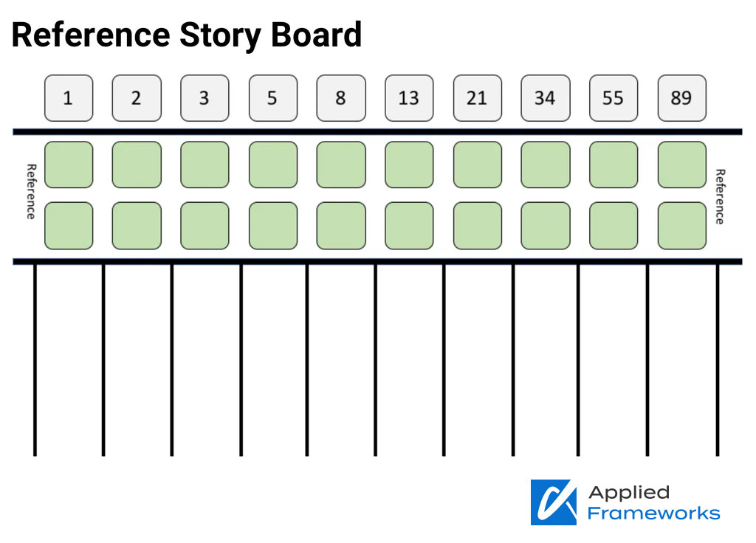Select the bottom green card under 89
Screen dimensions: 756x543
(681, 226)
